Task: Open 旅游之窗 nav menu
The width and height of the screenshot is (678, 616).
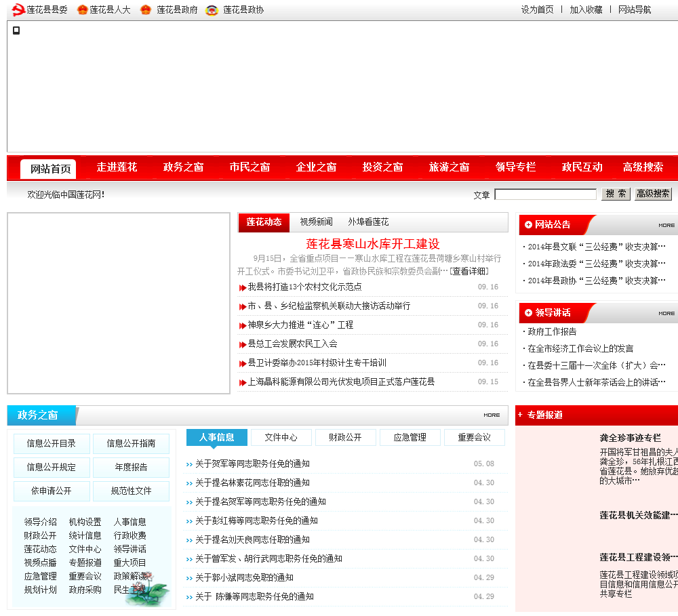Action: (450, 167)
